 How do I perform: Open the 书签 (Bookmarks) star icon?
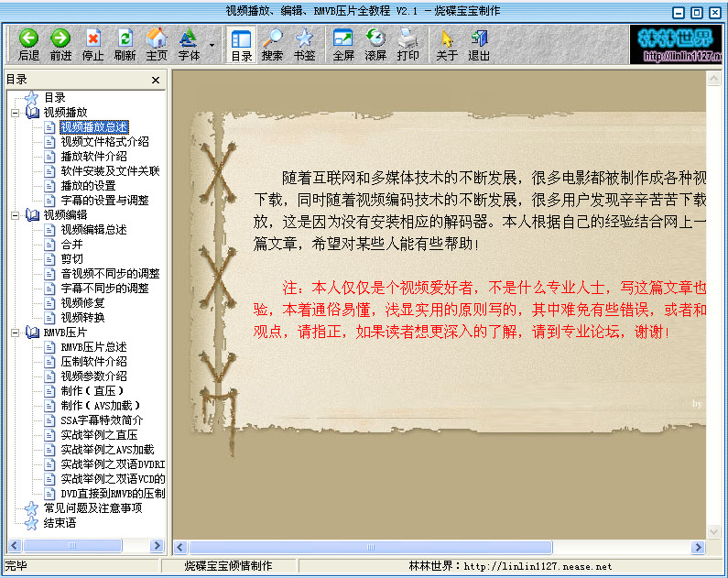click(305, 45)
